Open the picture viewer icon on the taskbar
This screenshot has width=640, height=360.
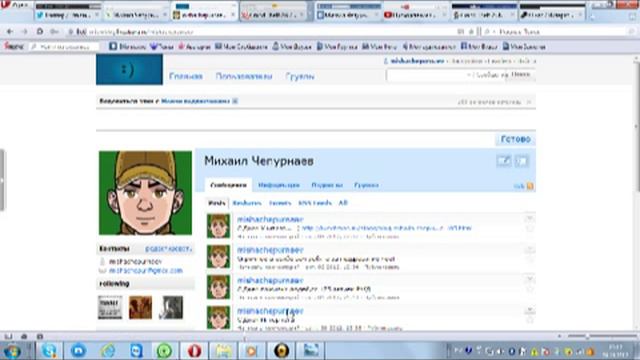pyautogui.click(x=311, y=351)
